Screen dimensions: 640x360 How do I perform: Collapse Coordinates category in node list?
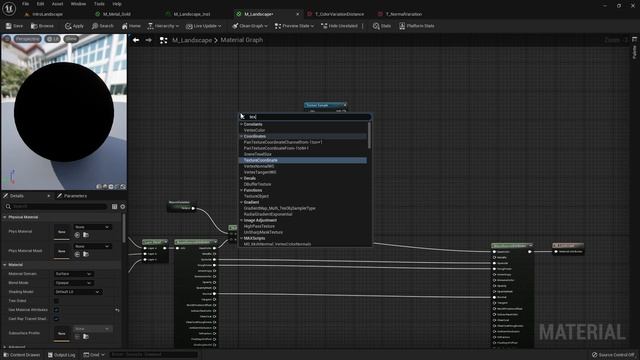pyautogui.click(x=241, y=136)
